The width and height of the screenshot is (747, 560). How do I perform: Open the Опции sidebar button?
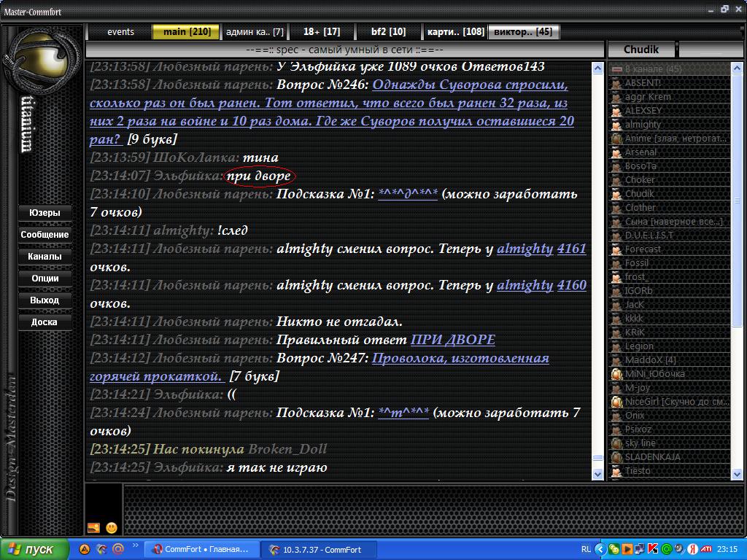[x=44, y=279]
